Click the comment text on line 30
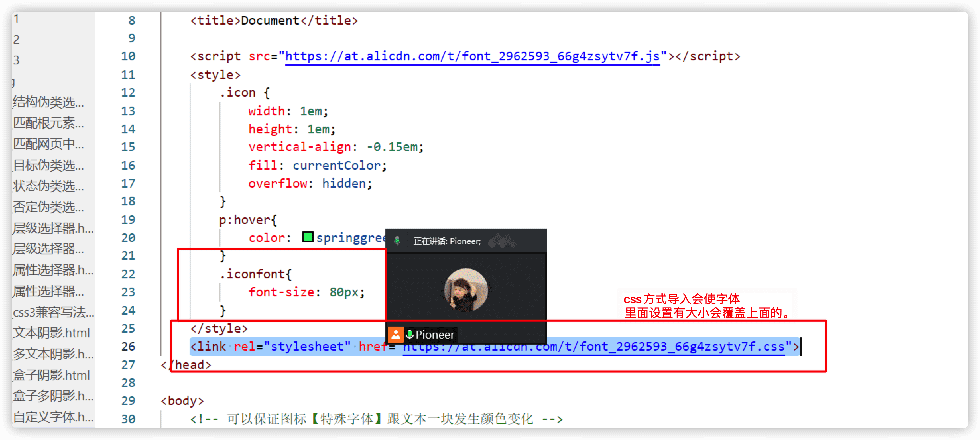Image resolution: width=980 pixels, height=440 pixels. [x=376, y=419]
